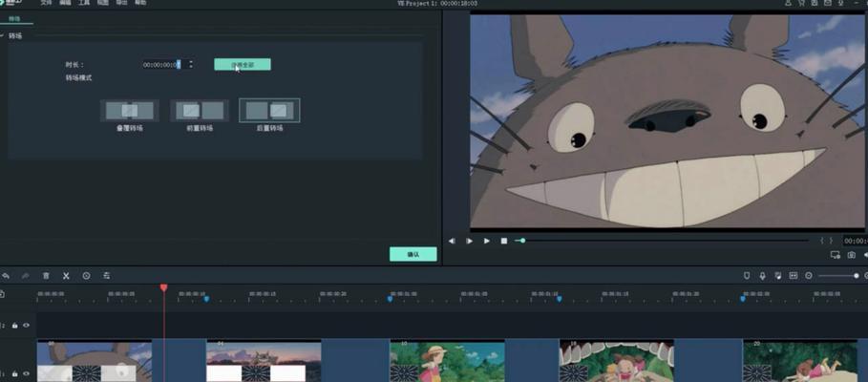Screen dimensions: 868x382
Task: Fit timeline to window icon
Action: click(x=794, y=276)
